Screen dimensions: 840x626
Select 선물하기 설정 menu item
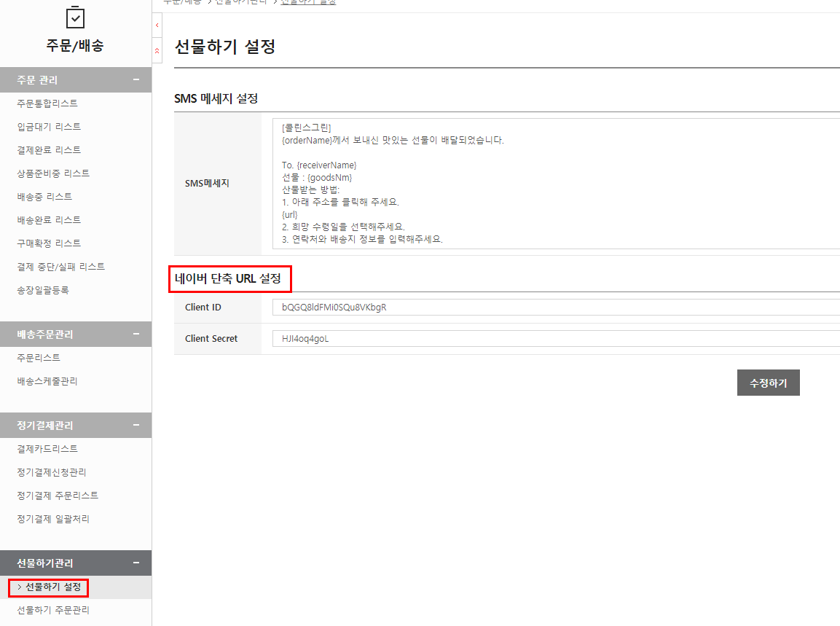click(x=52, y=587)
